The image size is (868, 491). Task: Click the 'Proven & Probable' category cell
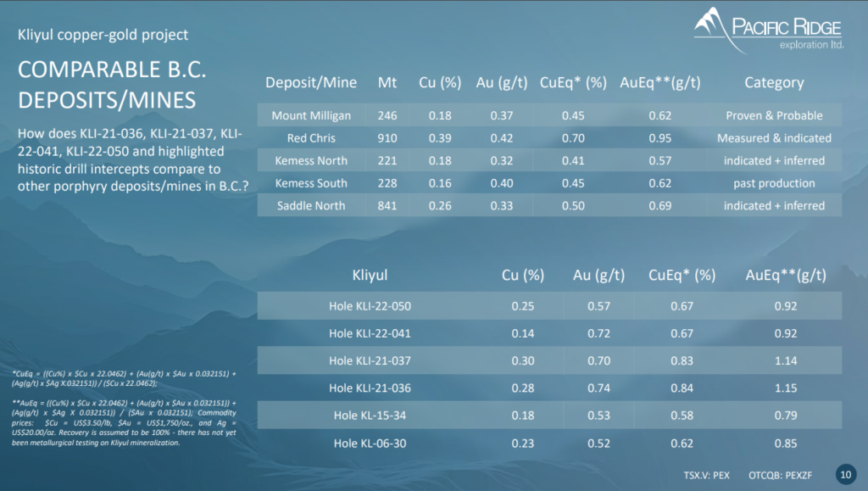point(774,115)
